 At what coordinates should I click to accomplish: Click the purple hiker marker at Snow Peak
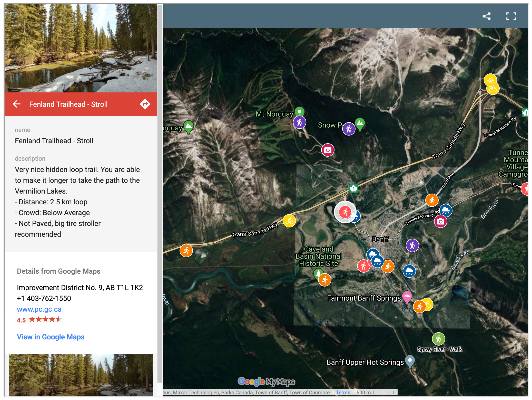[x=349, y=129]
